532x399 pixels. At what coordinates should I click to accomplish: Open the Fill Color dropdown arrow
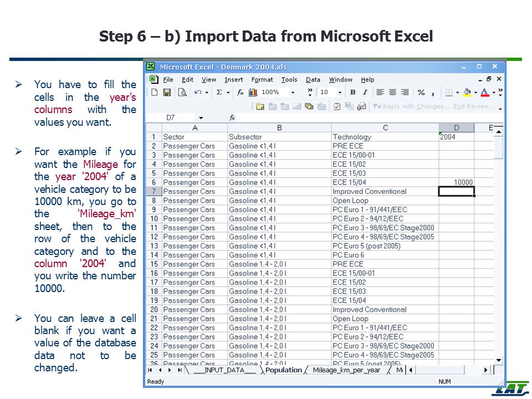point(475,93)
